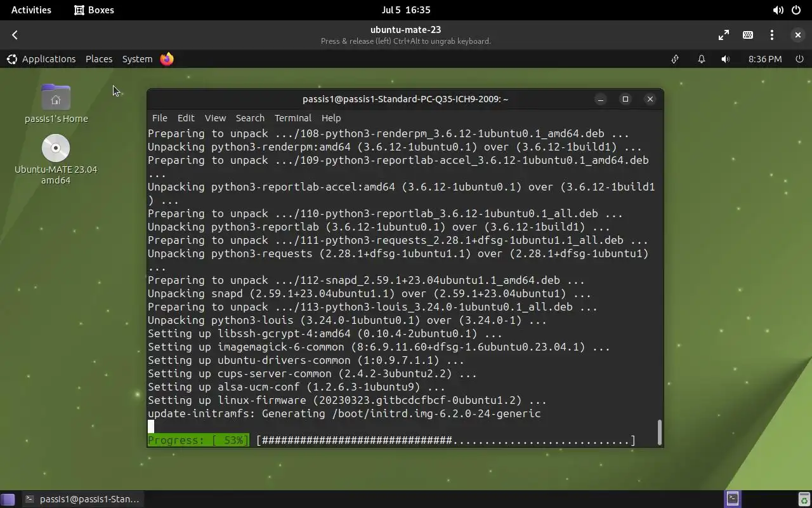Click the MATE network connection indicator
Viewport: 812px width, 508px height.
pyautogui.click(x=675, y=58)
